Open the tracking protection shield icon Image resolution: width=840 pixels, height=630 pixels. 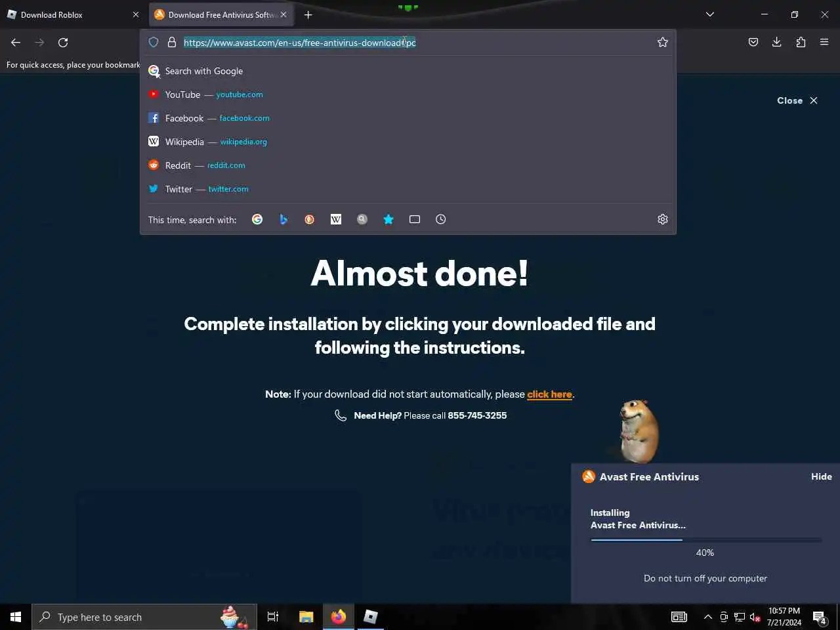point(154,42)
